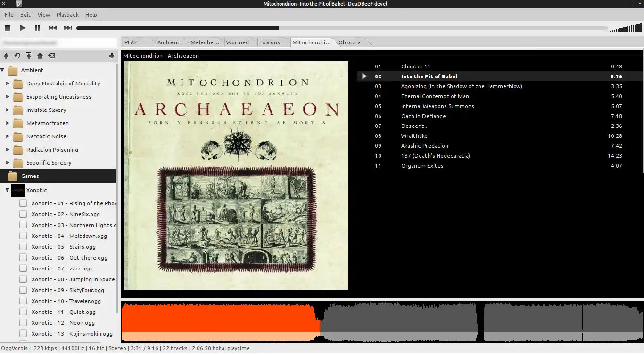644x354 pixels.
Task: Stop playback with the square Stop button
Action: [7, 28]
